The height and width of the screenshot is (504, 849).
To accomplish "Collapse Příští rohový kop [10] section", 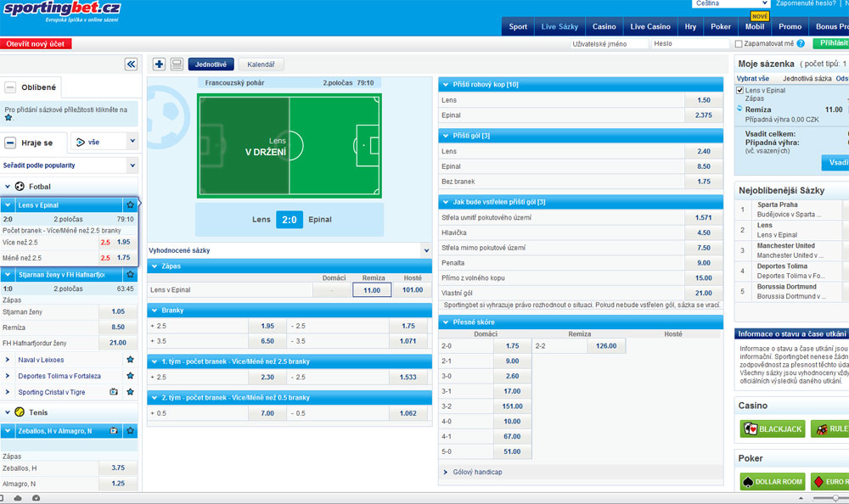I will [x=446, y=85].
